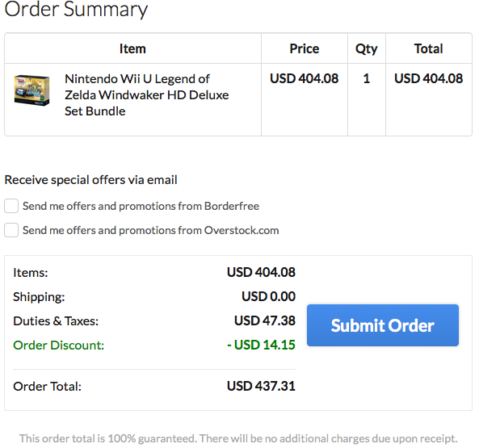Select the item price USD 404.08 cell
The image size is (479, 448).
coord(305,78)
